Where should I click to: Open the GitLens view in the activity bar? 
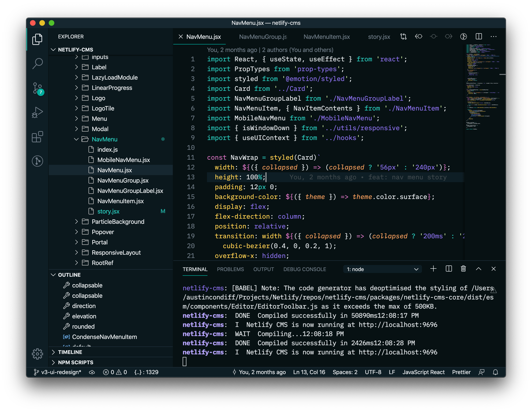point(37,161)
